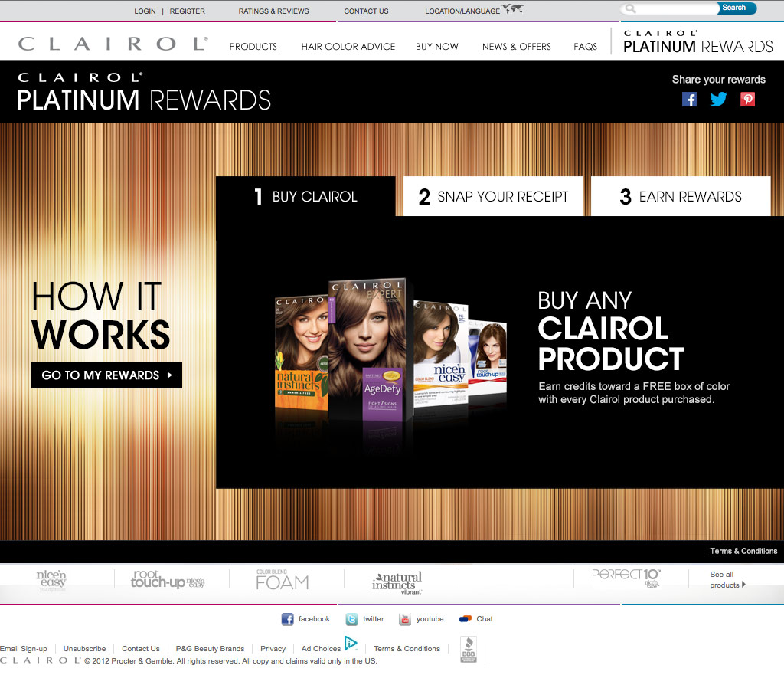Click the magnifier icon in search box
Viewport: 784px width, 675px height.
tap(631, 8)
